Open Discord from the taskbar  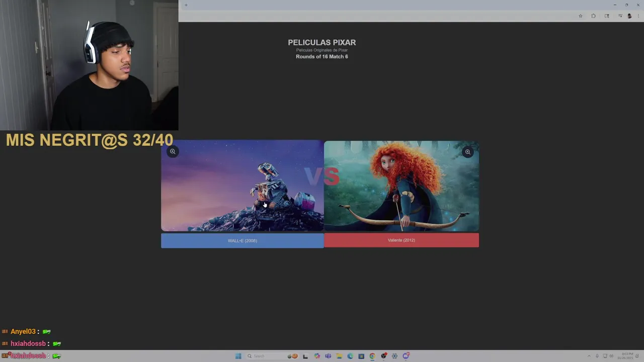point(406,356)
